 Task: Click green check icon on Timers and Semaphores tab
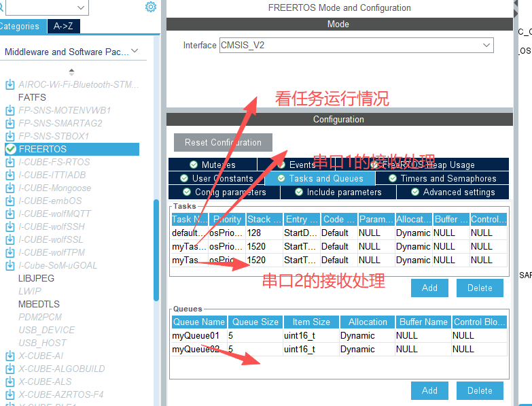click(x=393, y=178)
